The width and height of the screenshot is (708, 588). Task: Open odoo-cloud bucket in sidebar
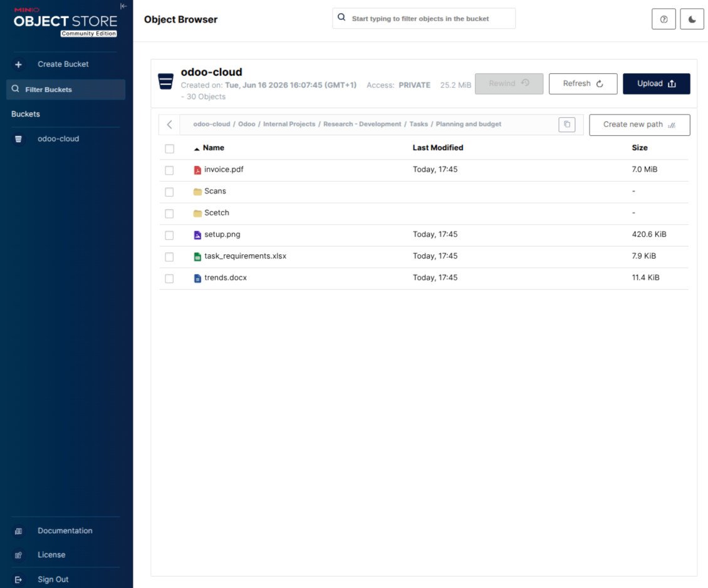click(58, 138)
